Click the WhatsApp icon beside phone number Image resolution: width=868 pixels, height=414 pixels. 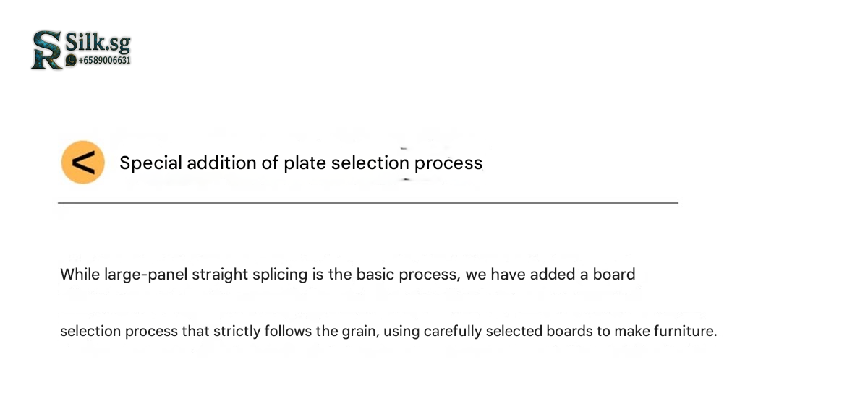click(x=71, y=61)
